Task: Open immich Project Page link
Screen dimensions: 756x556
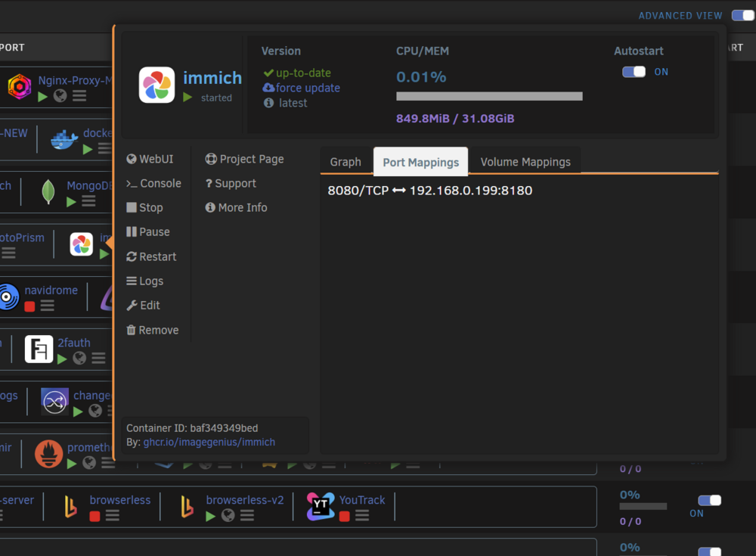Action: coord(244,160)
